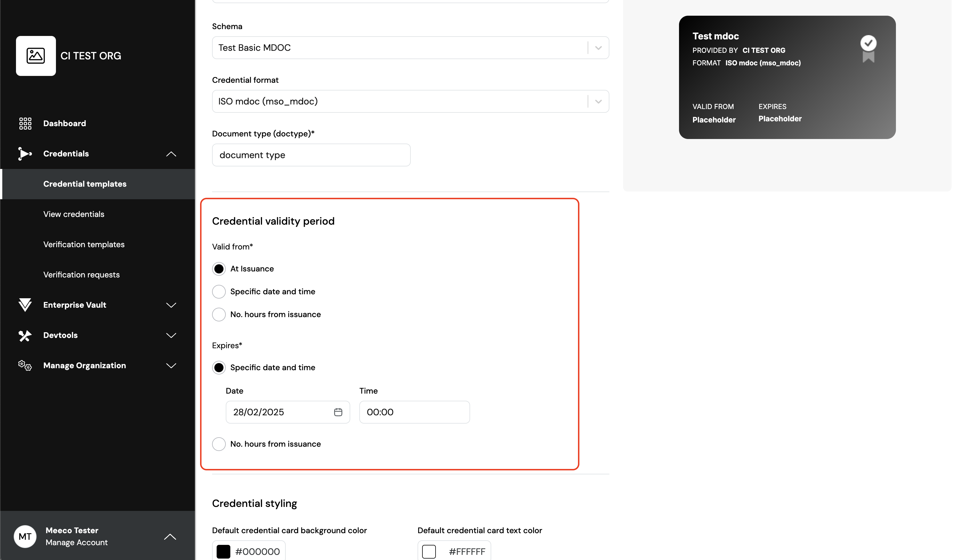Screen dimensions: 967x560
Task: Click Devtools menu label
Action: click(60, 335)
